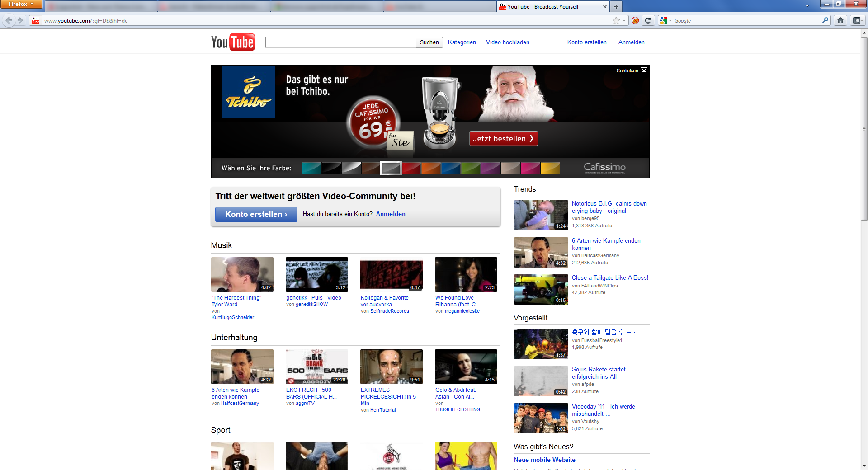
Task: Click Jetzt bestellen button in the ad
Action: click(x=504, y=139)
